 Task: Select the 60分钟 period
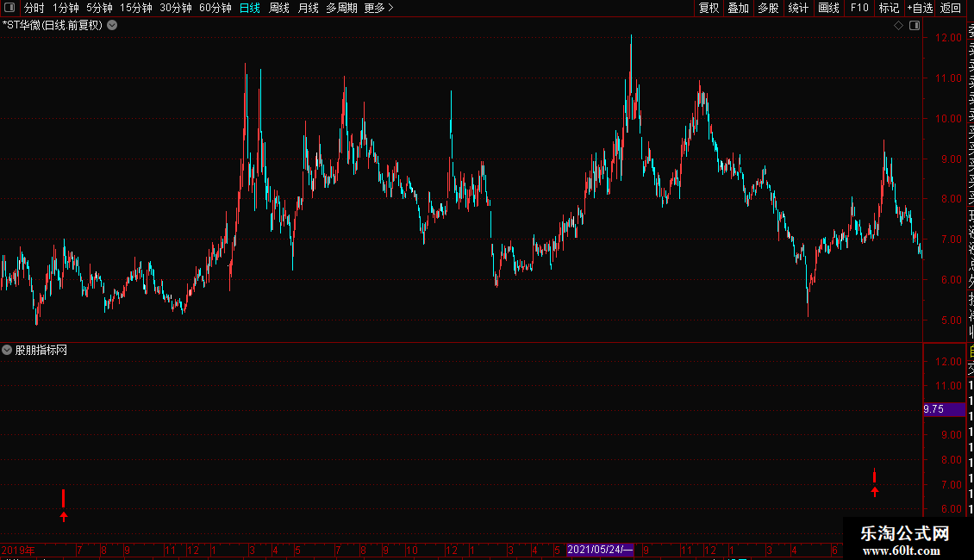(215, 8)
